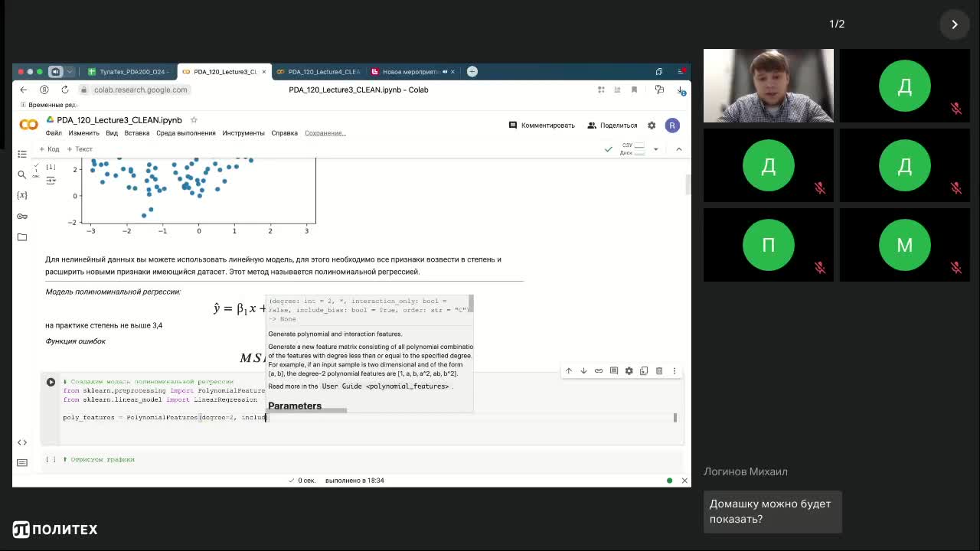Click the RAM and disk usage indicator
Image resolution: width=980 pixels, height=551 pixels.
tap(632, 148)
